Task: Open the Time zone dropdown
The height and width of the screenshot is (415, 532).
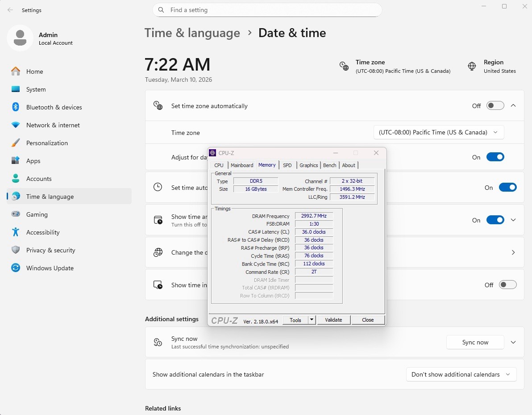Action: pyautogui.click(x=438, y=133)
